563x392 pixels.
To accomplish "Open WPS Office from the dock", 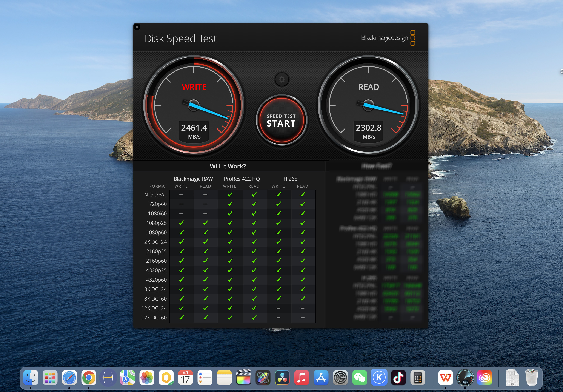I will point(446,378).
